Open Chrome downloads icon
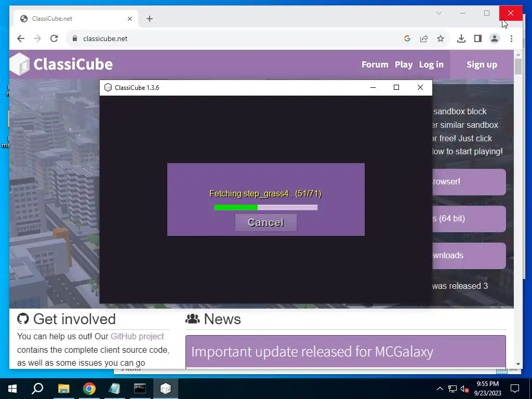Image resolution: width=532 pixels, height=399 pixels. (x=461, y=38)
